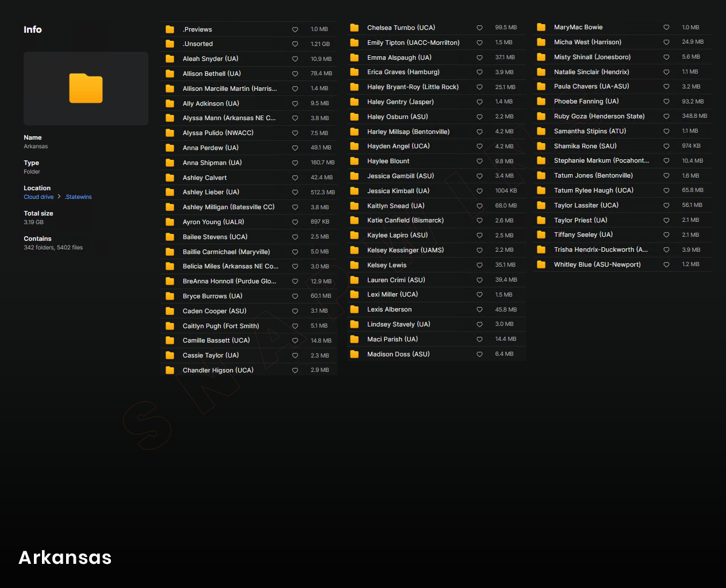Click the folder icon in the 1004 KB row

click(354, 191)
